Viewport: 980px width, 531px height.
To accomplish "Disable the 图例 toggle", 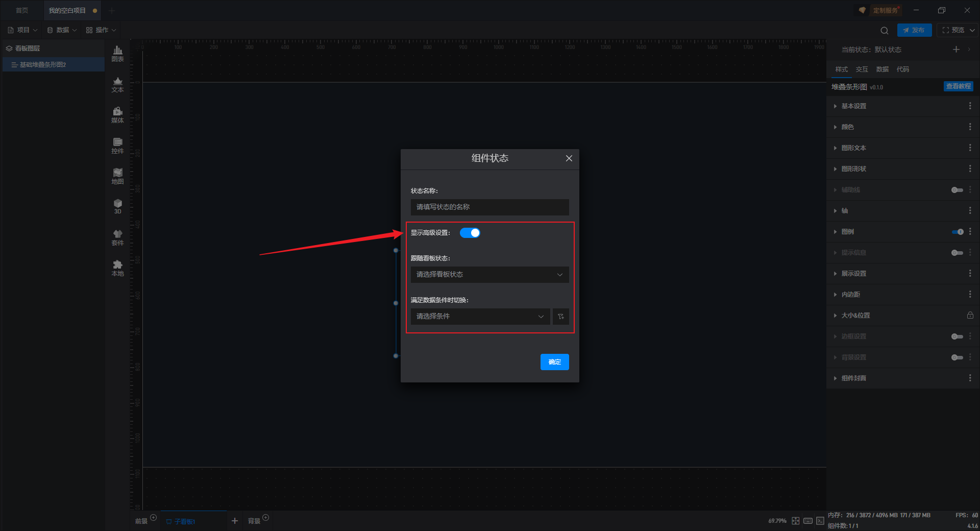I will pos(958,232).
